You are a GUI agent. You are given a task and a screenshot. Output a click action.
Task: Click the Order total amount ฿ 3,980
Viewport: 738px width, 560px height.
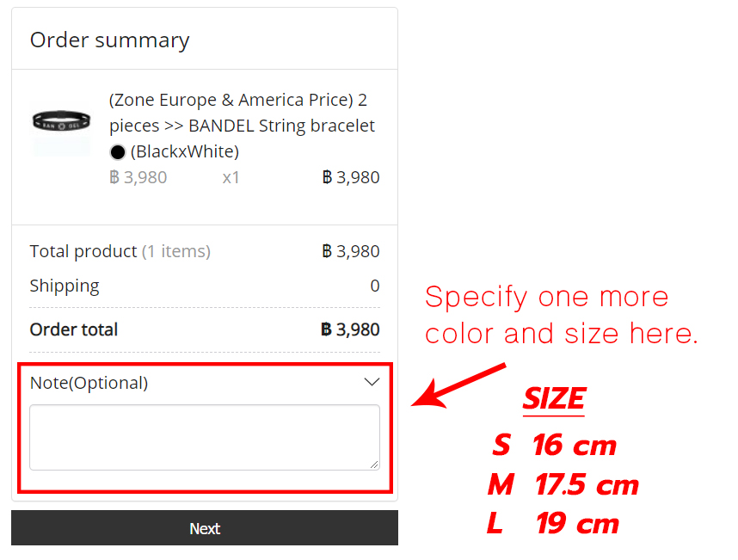point(350,329)
